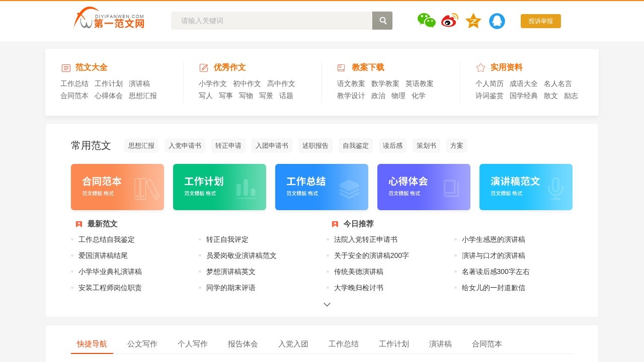Select the 入党入团 navigation tab

coord(293,344)
